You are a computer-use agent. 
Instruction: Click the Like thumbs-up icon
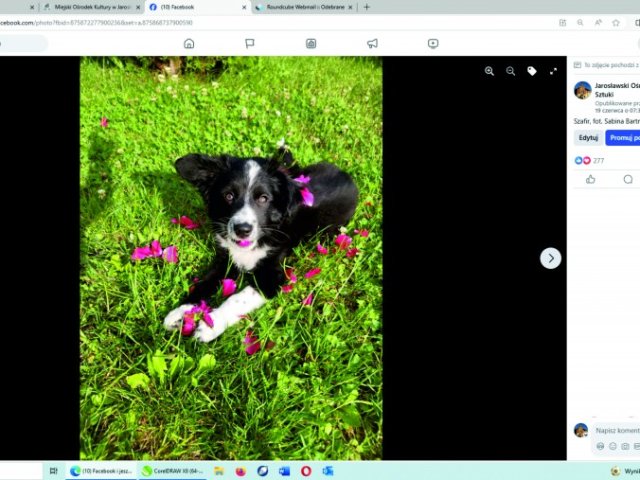click(591, 179)
